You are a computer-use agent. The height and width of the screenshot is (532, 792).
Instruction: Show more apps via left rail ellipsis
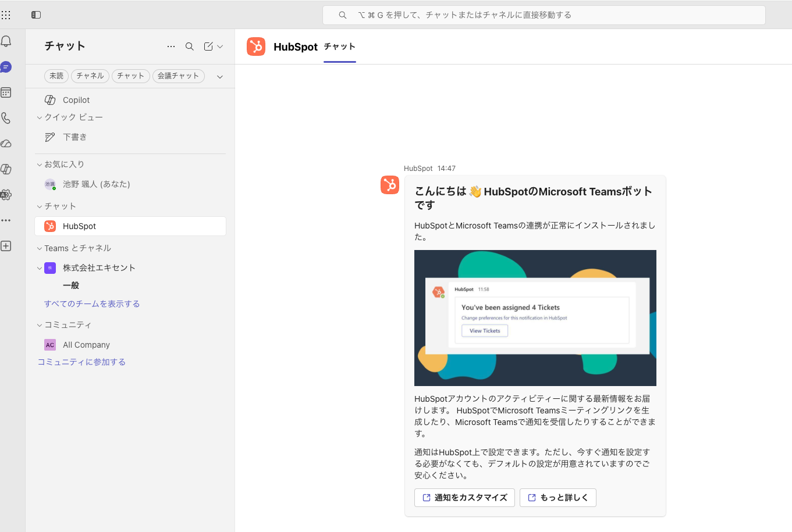6,220
